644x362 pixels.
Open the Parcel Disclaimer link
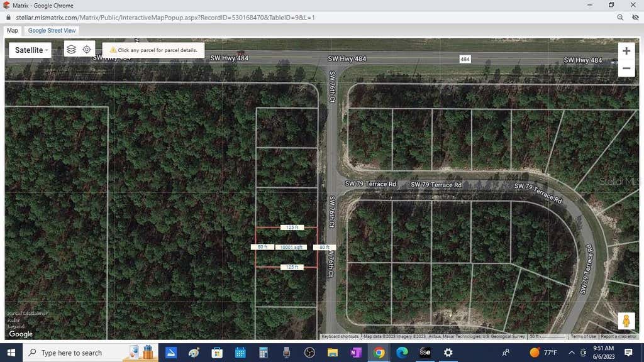tap(27, 313)
